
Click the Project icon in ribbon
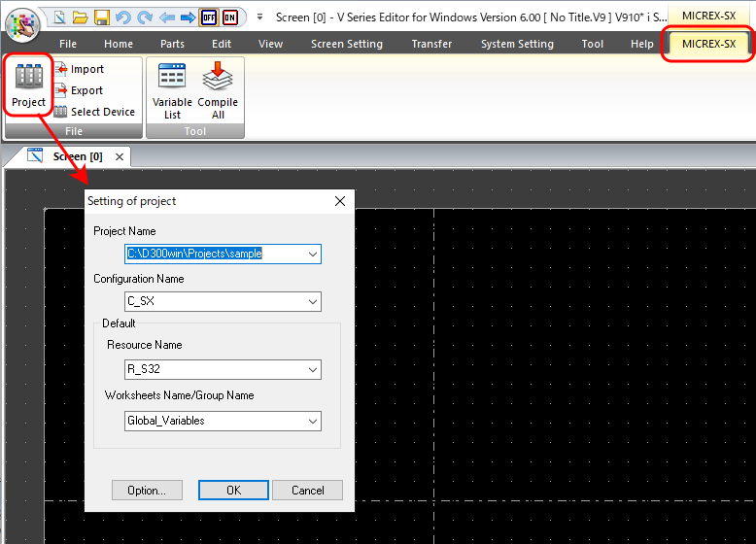tap(28, 85)
